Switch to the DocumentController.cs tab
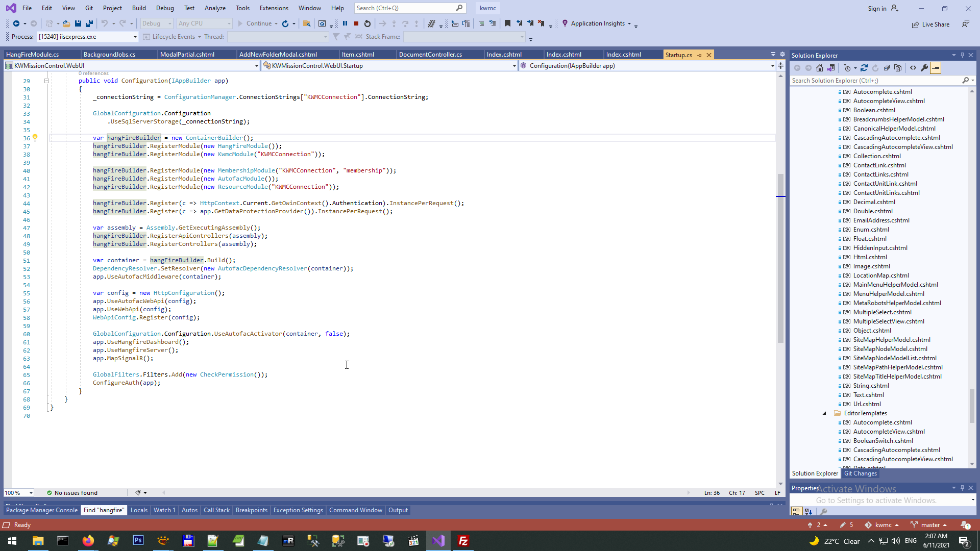980x551 pixels. [x=430, y=55]
